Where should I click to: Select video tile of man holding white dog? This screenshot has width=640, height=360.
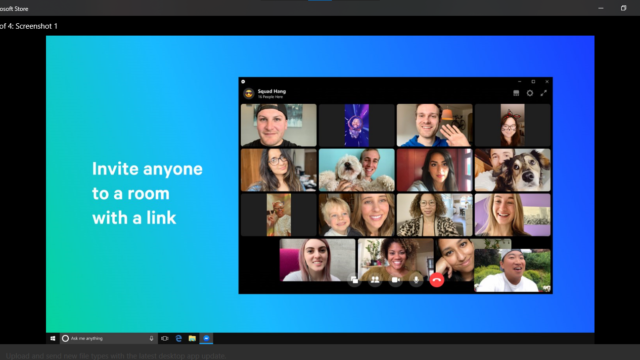(x=357, y=170)
